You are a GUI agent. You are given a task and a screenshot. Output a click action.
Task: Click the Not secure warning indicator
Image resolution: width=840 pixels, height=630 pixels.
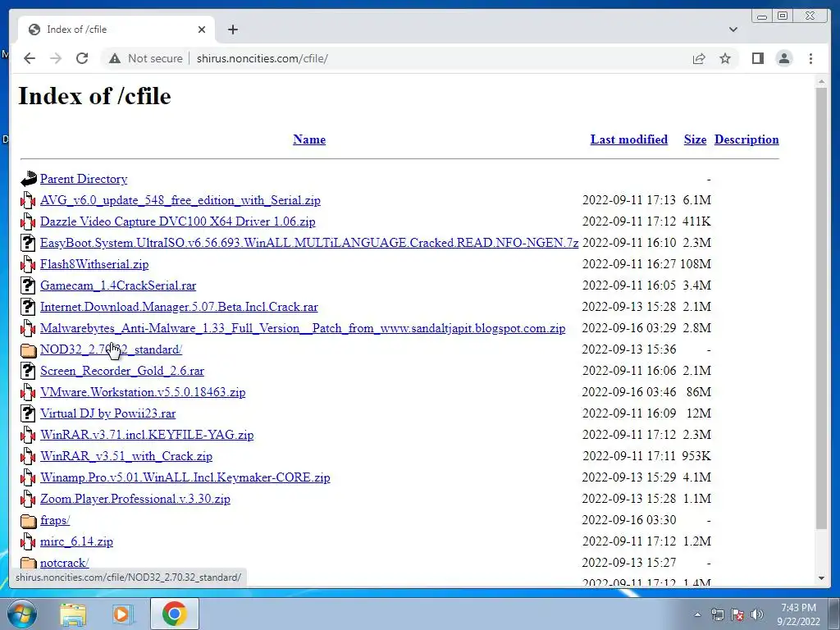pyautogui.click(x=146, y=58)
